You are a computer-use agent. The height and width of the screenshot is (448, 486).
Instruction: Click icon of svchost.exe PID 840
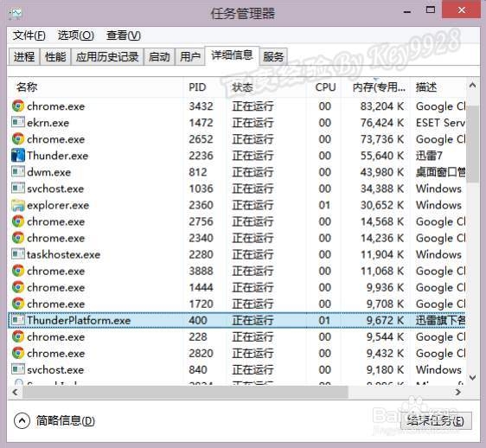pos(18,369)
